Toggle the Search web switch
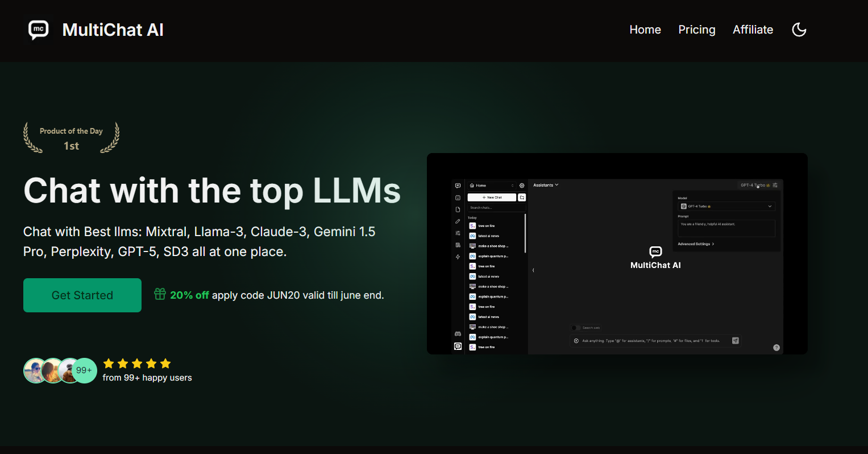The image size is (868, 454). [x=576, y=328]
